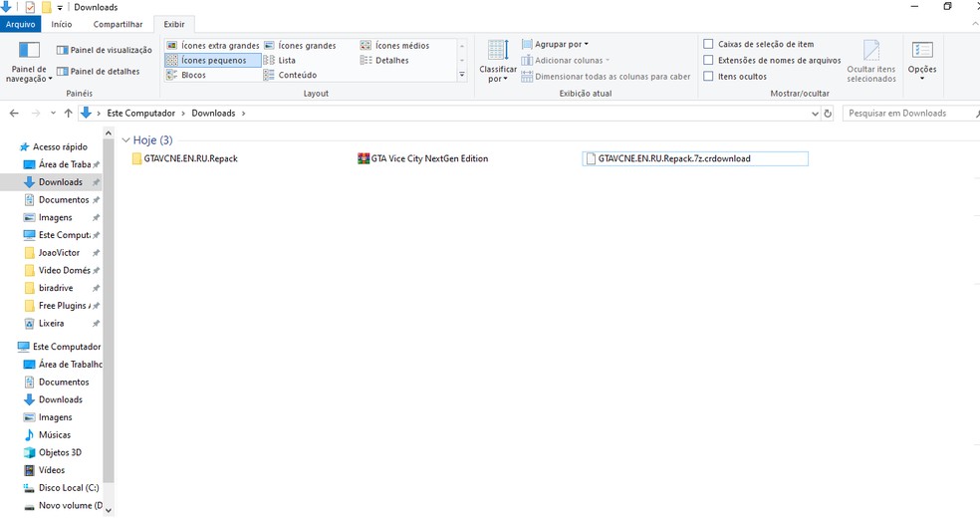Switch to Compartilhar ribbon tab

pos(118,24)
